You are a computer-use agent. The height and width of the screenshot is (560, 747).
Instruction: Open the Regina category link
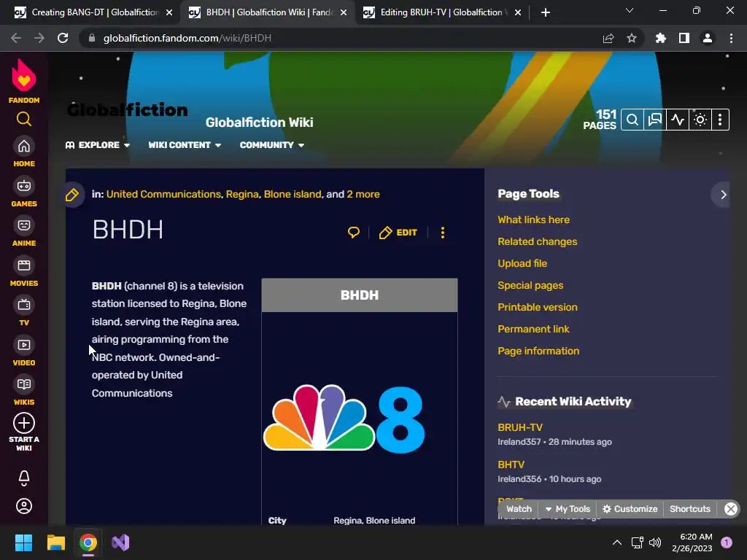coord(242,194)
